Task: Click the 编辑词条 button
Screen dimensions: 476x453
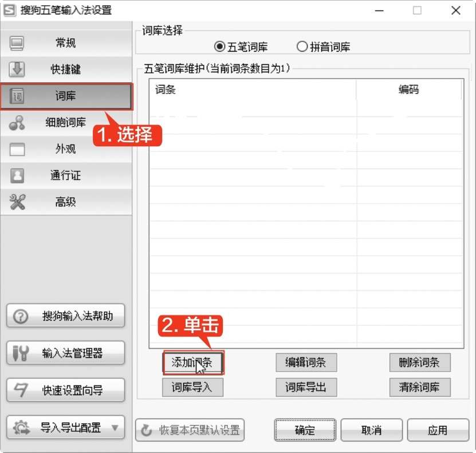Action: [x=306, y=362]
